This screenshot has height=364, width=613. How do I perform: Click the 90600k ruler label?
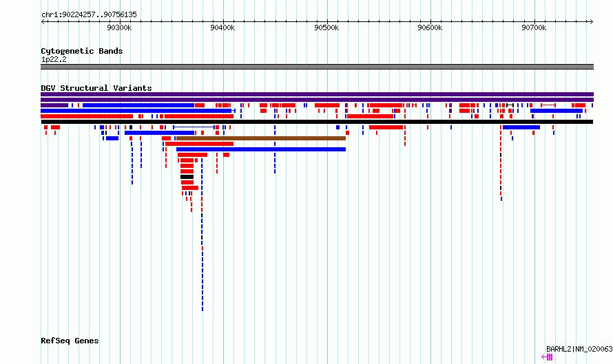[x=430, y=28]
